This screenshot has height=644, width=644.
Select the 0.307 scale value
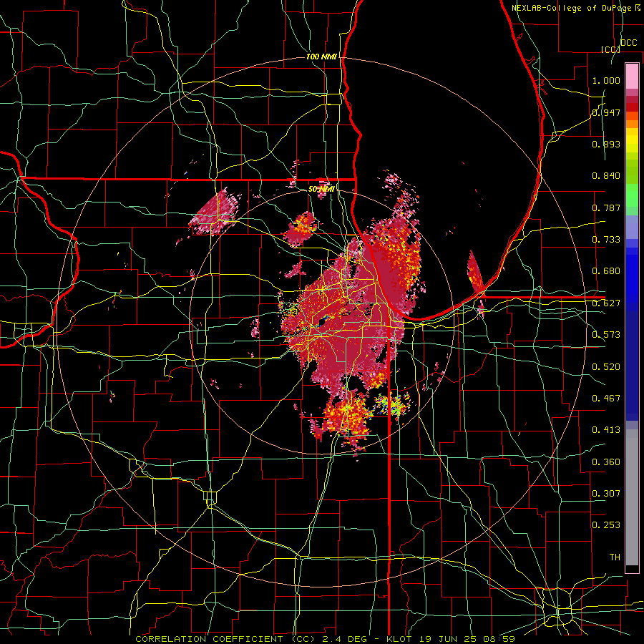pyautogui.click(x=606, y=494)
